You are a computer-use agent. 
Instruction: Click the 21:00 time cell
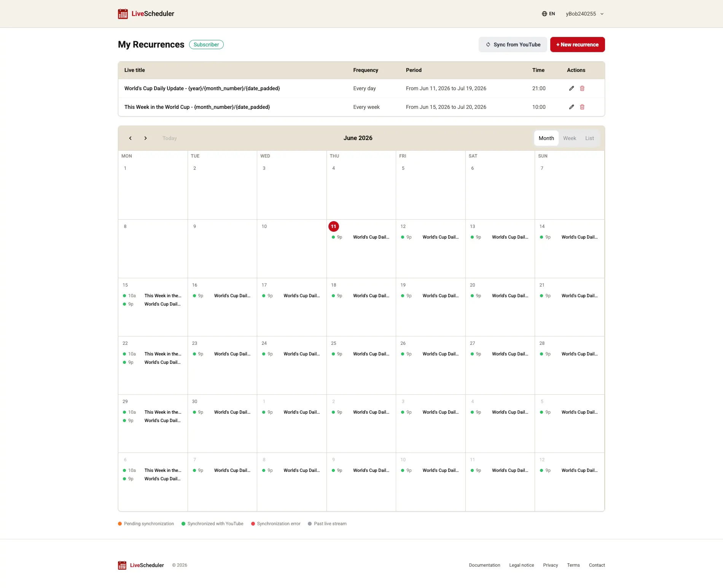click(x=539, y=88)
